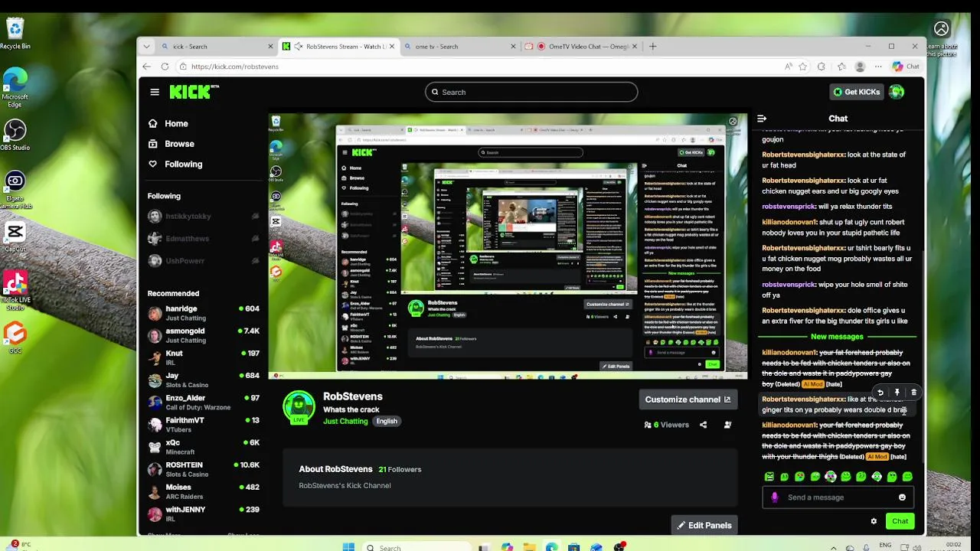Open followed channel Edmatthews
Viewport: 980px width, 551px height.
pos(203,239)
